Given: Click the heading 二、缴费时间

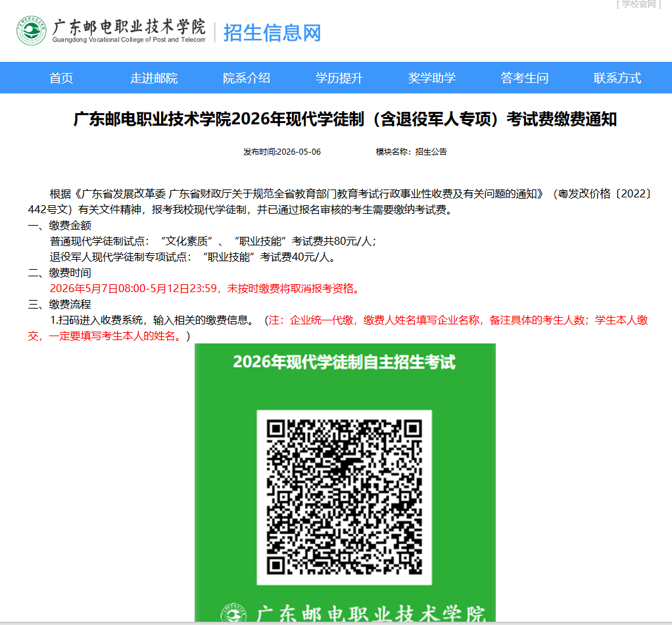Looking at the screenshot, I should (60, 273).
